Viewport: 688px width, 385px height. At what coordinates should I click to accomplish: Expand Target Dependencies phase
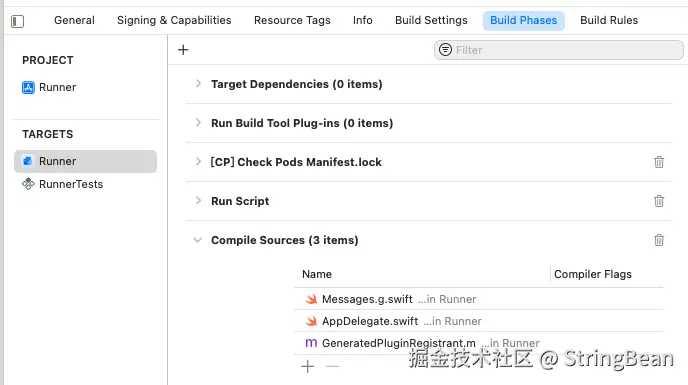pyautogui.click(x=198, y=83)
